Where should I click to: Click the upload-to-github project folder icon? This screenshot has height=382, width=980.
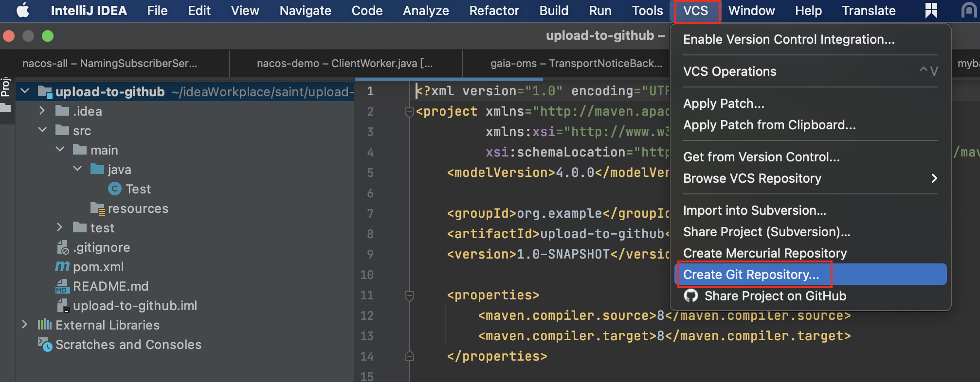45,92
